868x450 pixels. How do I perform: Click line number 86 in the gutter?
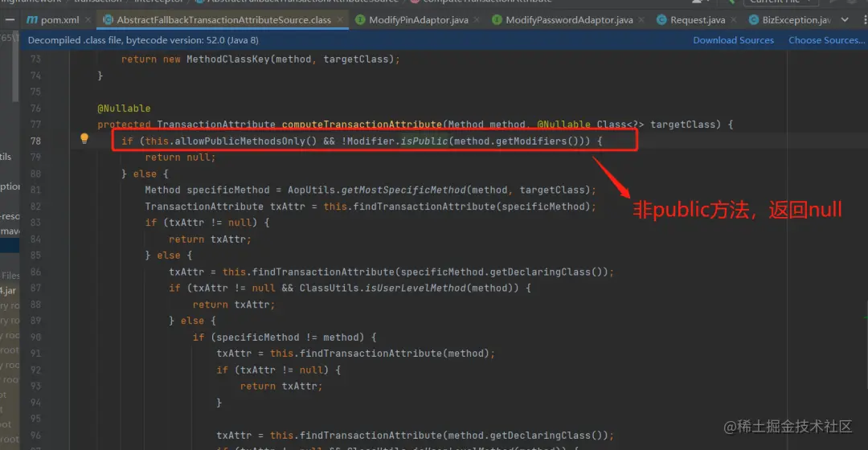click(x=35, y=272)
